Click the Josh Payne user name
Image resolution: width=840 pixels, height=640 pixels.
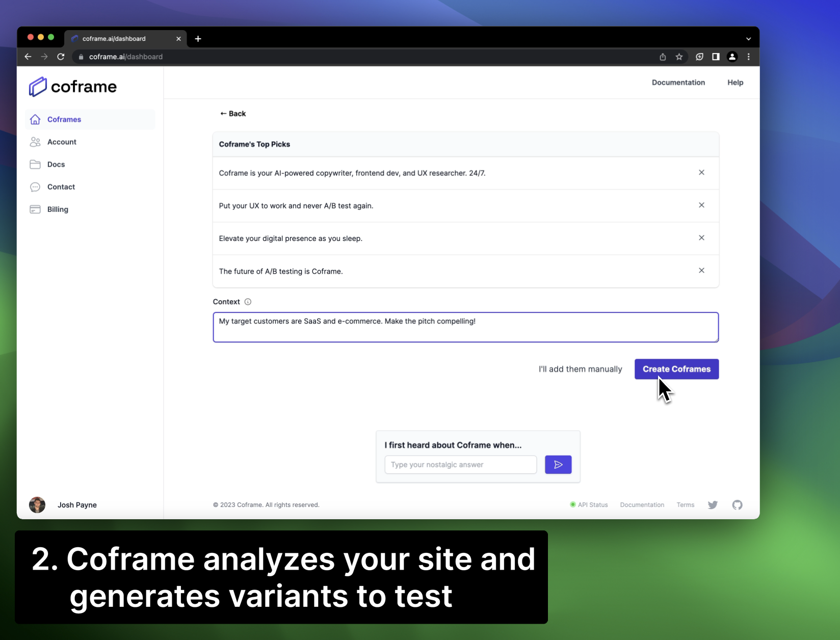77,505
